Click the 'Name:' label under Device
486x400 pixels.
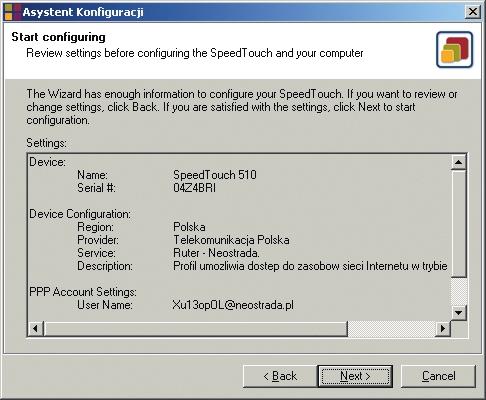(x=92, y=175)
